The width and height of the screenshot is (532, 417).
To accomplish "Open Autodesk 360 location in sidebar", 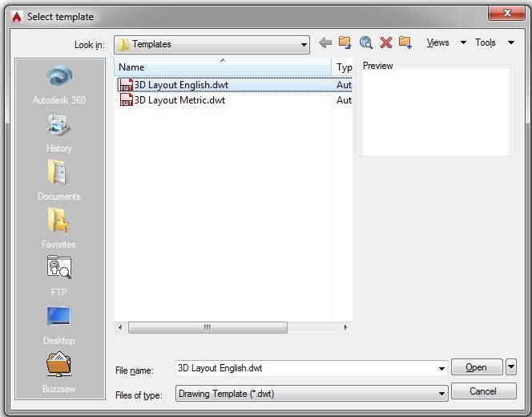I will coord(59,84).
